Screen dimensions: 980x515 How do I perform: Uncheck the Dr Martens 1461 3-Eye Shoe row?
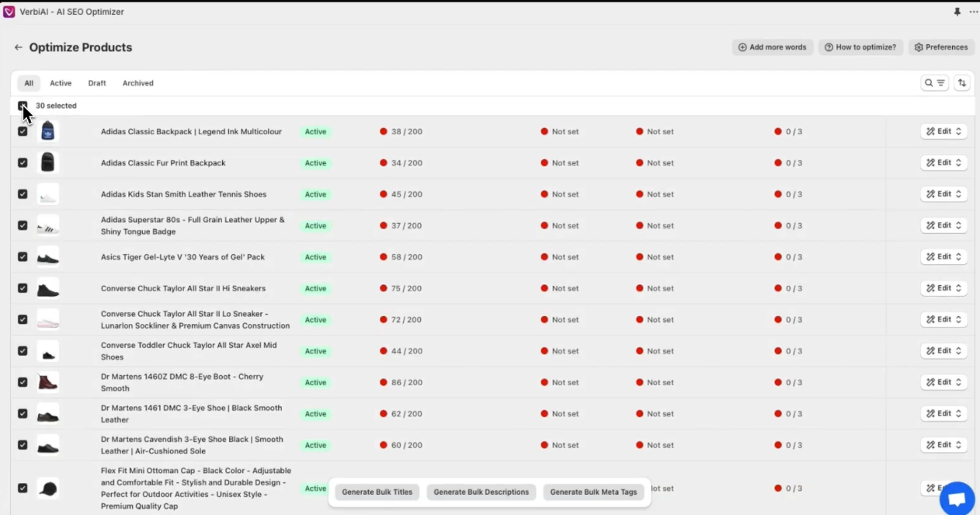coord(23,413)
